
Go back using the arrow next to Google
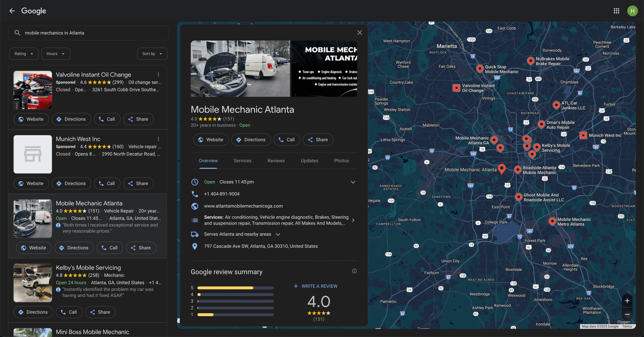pos(12,11)
